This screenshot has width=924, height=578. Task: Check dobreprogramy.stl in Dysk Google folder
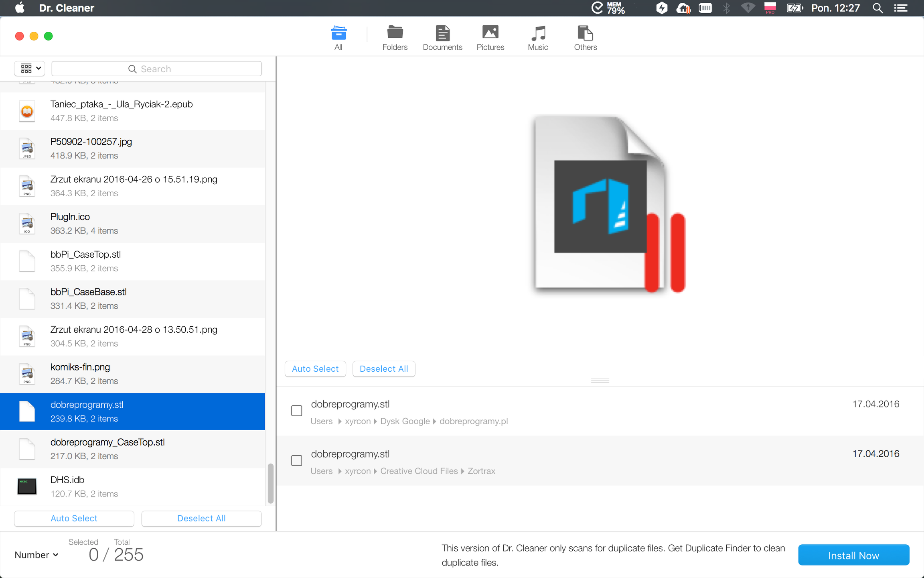pyautogui.click(x=297, y=411)
